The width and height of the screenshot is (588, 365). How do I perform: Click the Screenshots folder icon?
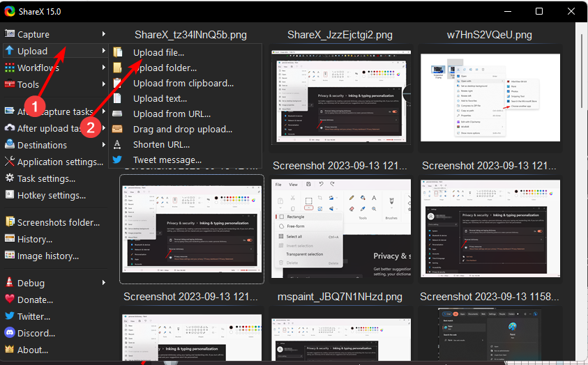click(9, 222)
